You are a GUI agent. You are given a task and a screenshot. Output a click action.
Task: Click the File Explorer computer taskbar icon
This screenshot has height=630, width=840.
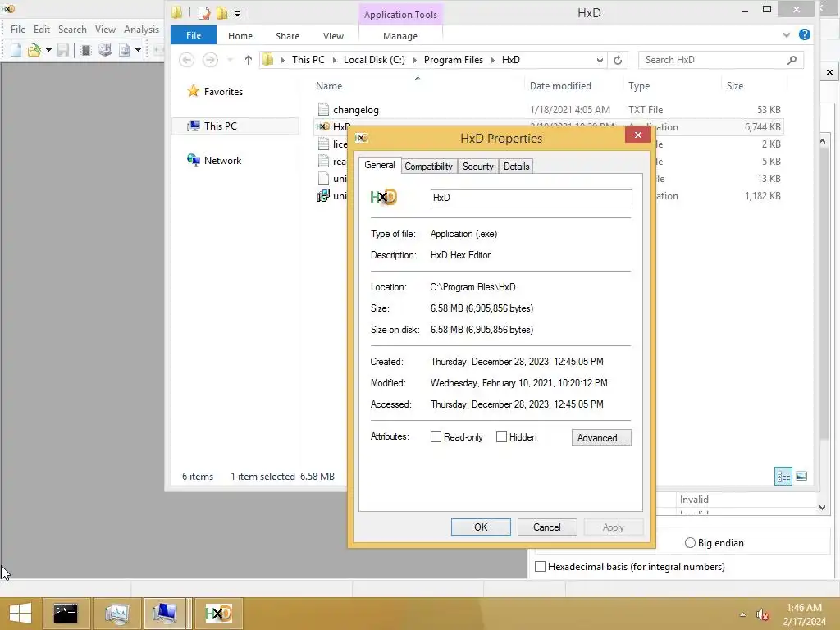pyautogui.click(x=164, y=614)
